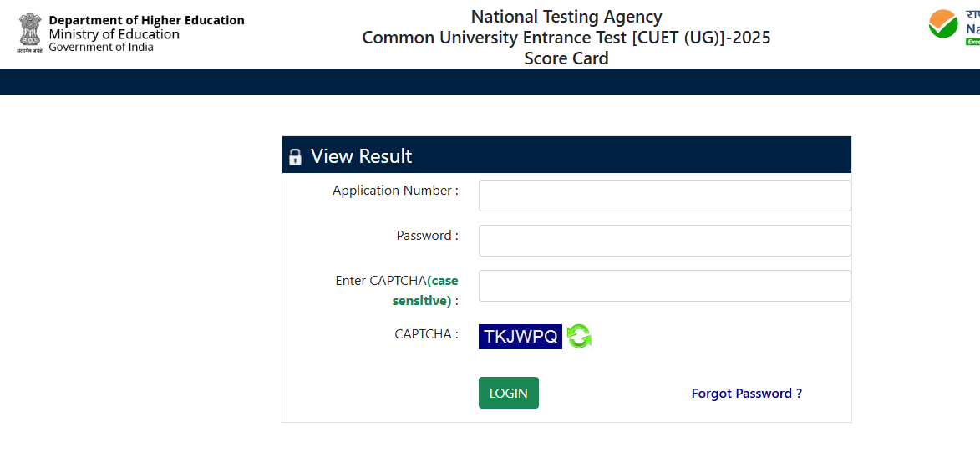Focus the Application Number input field

[664, 196]
